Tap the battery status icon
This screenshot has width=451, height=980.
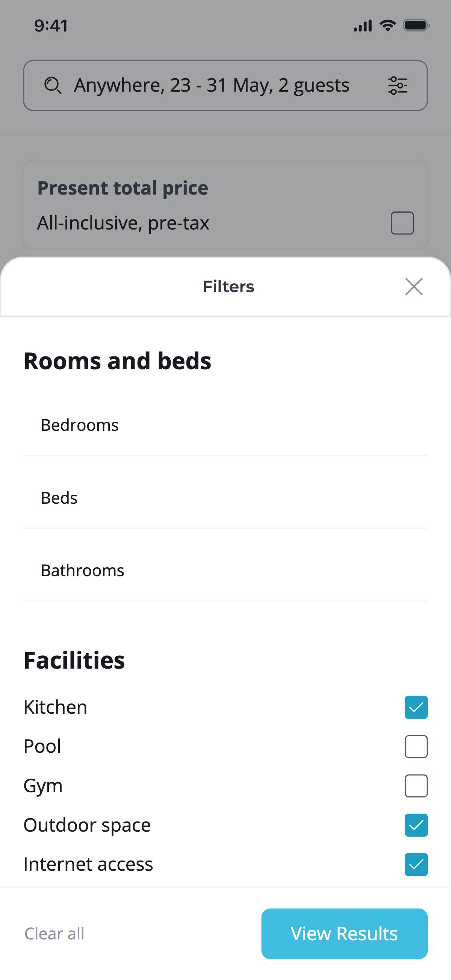click(x=416, y=26)
